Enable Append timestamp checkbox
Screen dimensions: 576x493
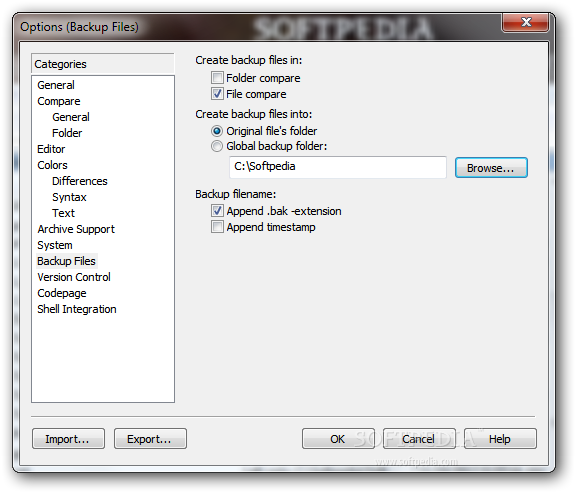tap(217, 227)
